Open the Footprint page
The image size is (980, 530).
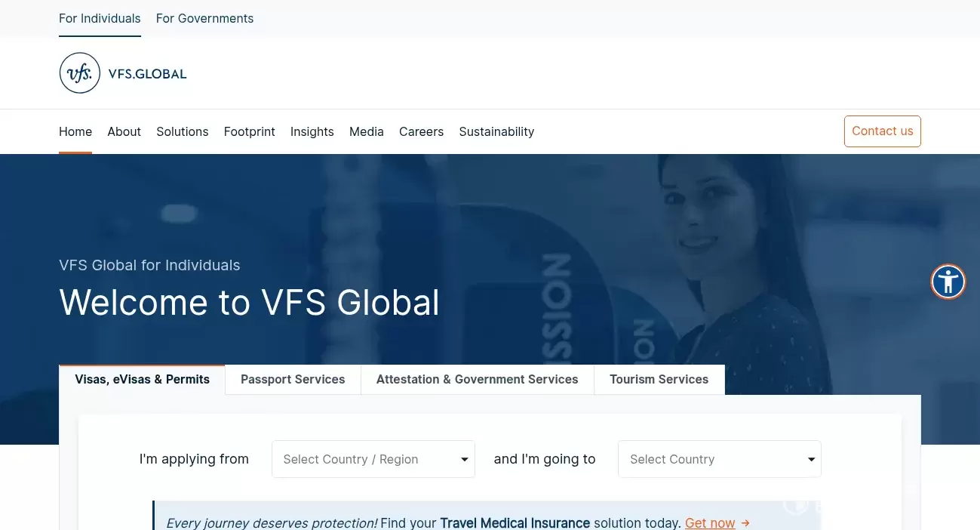click(249, 131)
